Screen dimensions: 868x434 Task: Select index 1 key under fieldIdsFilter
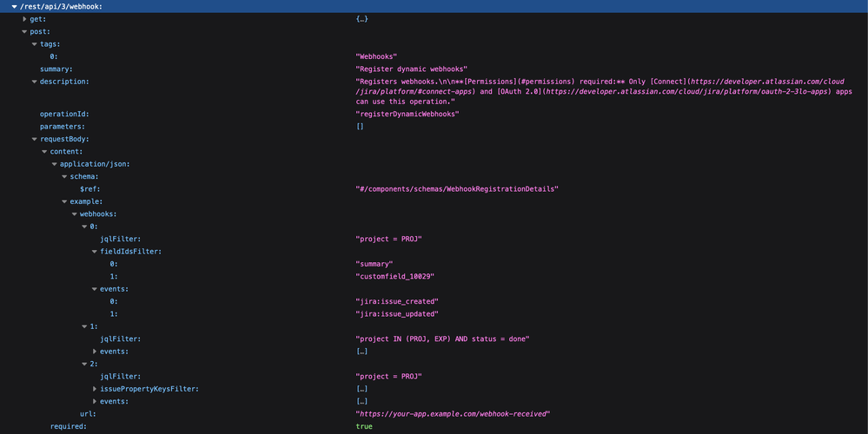pos(114,276)
